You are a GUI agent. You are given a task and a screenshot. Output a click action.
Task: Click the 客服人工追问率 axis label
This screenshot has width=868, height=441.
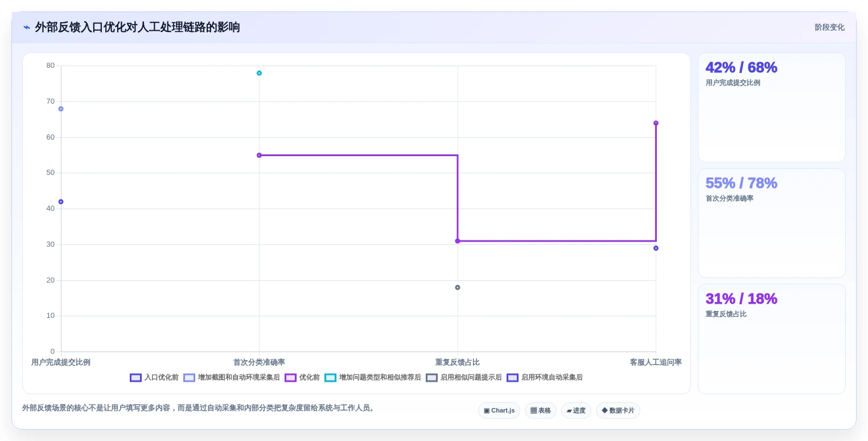click(656, 362)
